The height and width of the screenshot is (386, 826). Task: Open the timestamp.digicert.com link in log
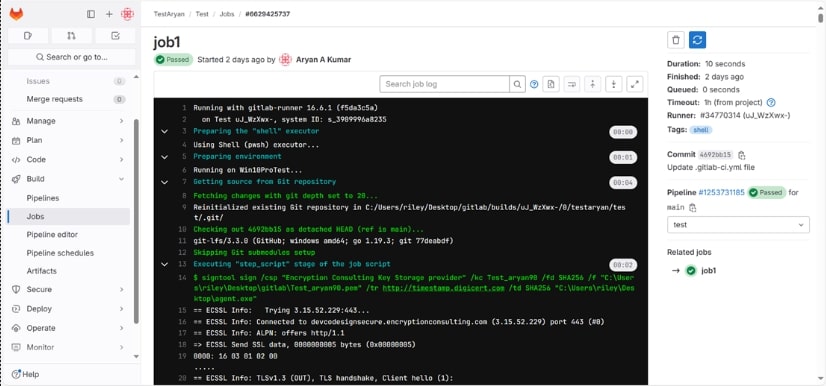click(x=444, y=289)
